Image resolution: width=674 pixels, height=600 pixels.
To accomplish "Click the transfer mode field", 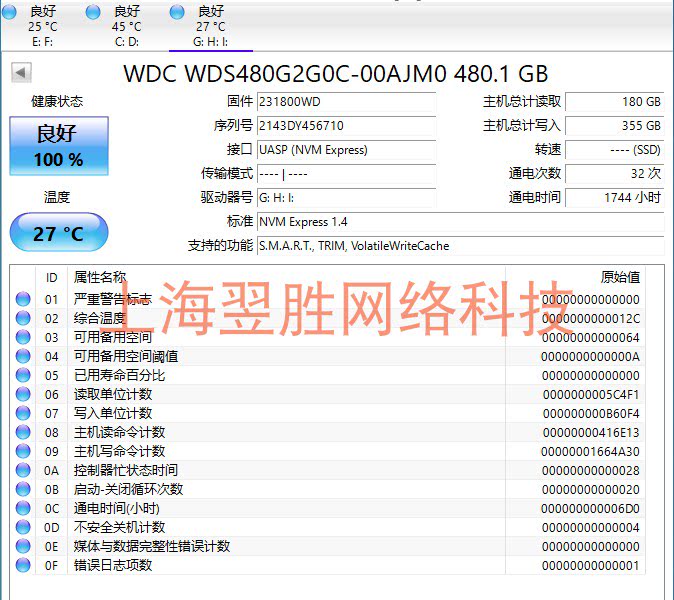I will 346,174.
